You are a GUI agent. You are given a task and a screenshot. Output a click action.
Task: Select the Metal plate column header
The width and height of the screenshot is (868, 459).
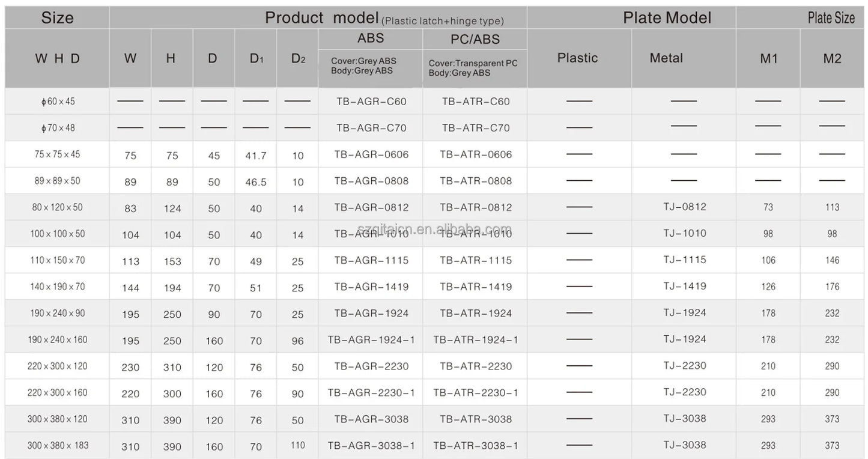coord(667,58)
